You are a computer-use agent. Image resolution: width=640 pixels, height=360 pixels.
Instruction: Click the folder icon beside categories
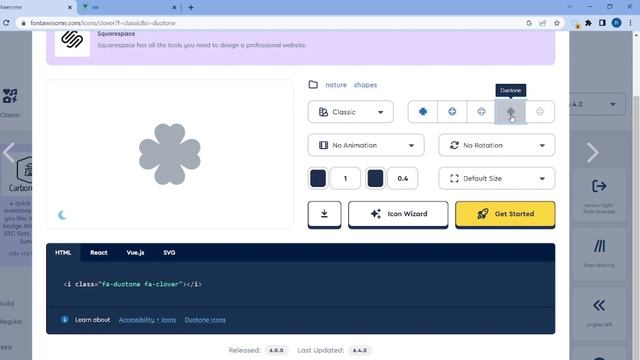(x=313, y=84)
